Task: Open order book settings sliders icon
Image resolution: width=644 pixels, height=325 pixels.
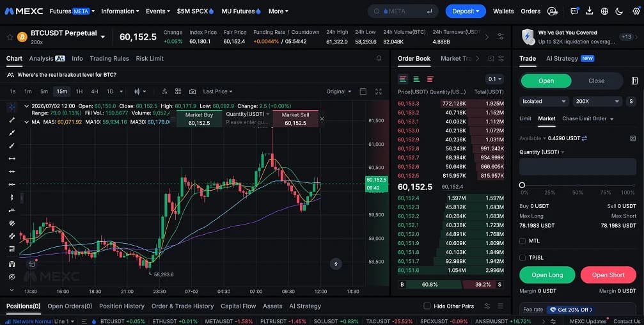Action: 501,58
